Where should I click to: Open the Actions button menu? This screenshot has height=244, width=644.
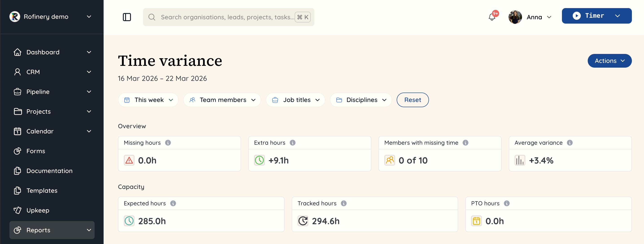pos(609,61)
